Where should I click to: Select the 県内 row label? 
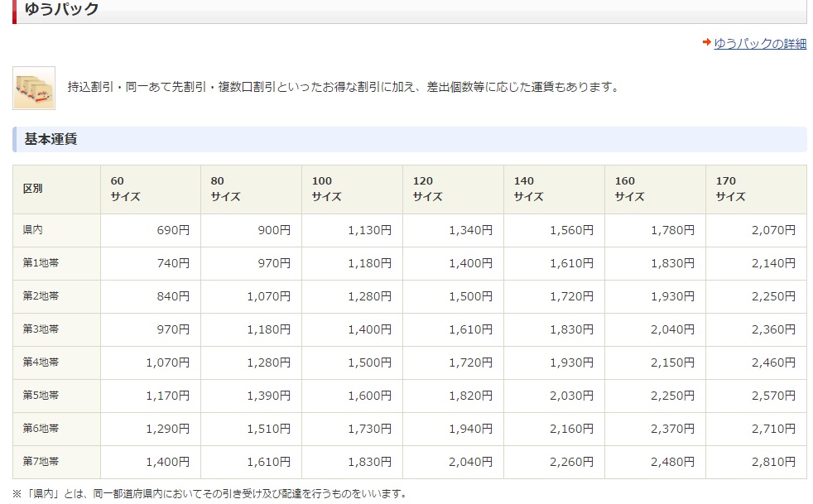56,230
